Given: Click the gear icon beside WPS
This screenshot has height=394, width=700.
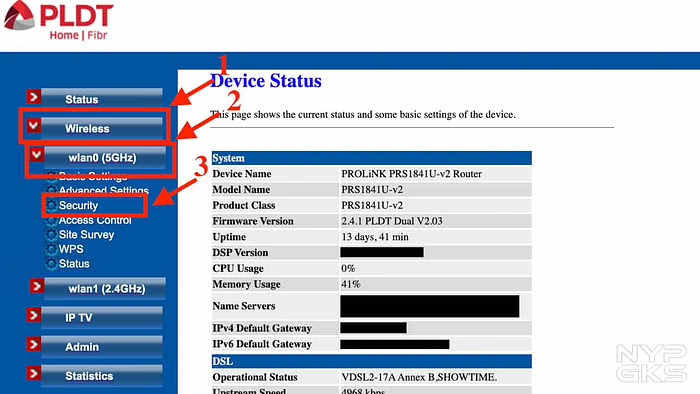Looking at the screenshot, I should (51, 249).
